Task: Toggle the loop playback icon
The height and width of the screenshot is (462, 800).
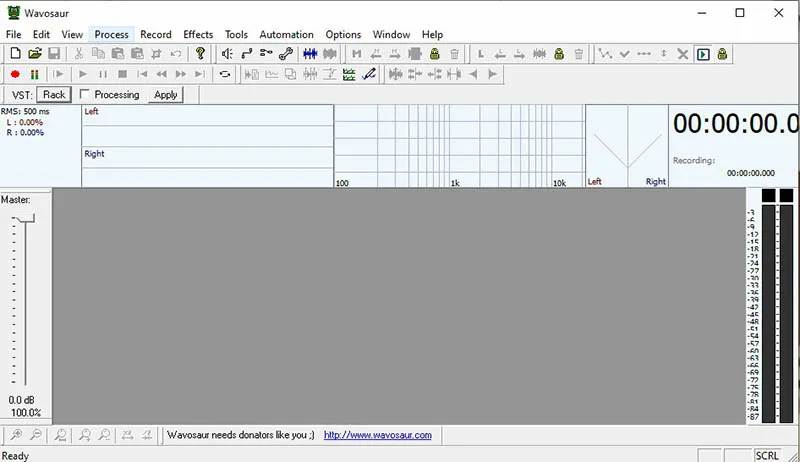Action: [x=225, y=74]
